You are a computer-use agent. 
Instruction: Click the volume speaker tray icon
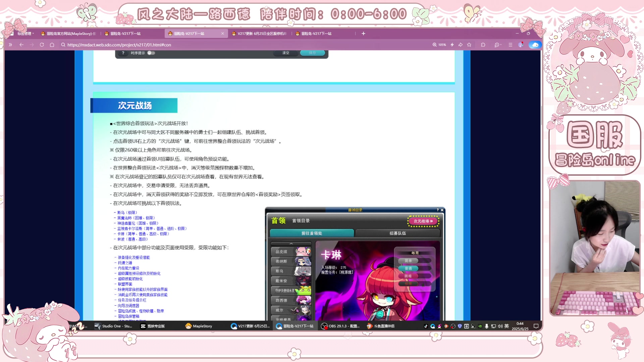(500, 326)
